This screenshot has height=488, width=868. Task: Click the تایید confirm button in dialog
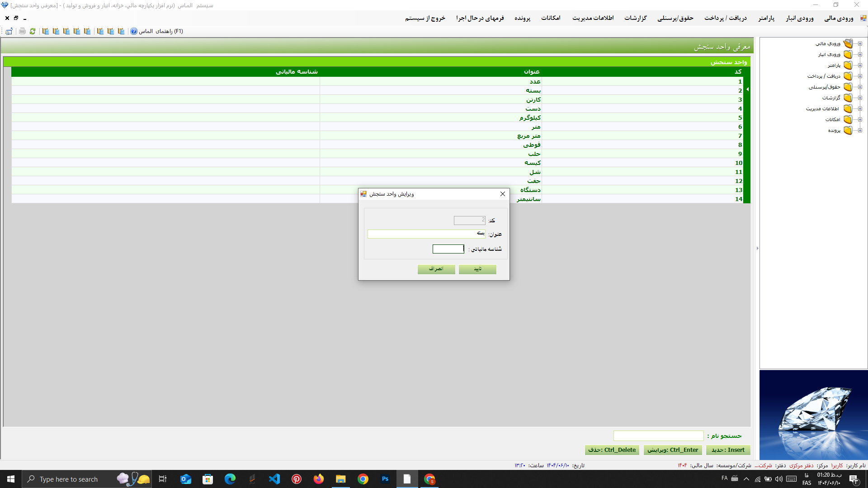pyautogui.click(x=477, y=269)
